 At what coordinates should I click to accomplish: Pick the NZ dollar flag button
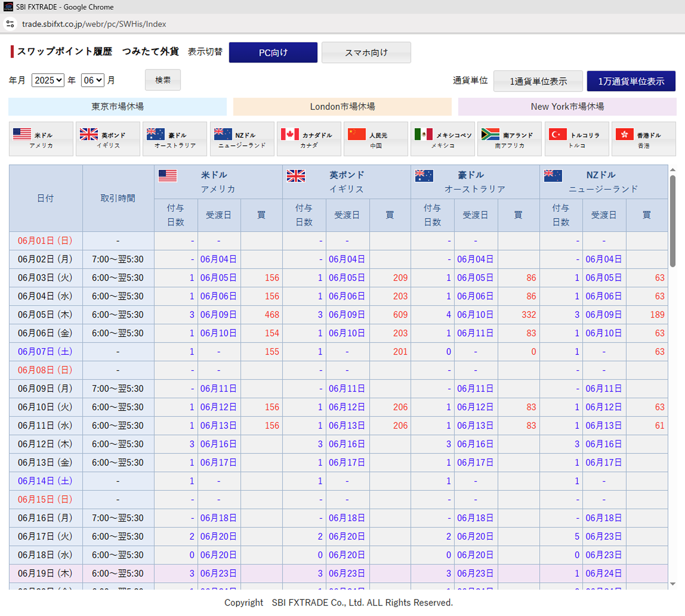coord(242,139)
